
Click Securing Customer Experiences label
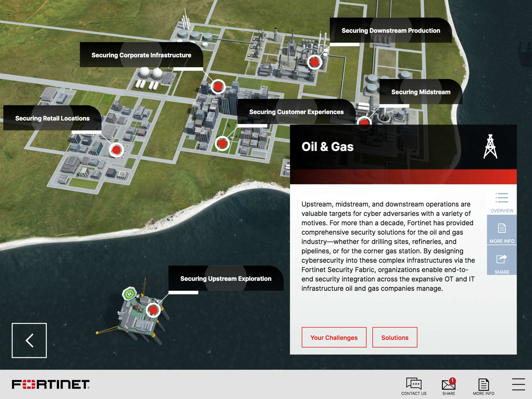click(296, 112)
